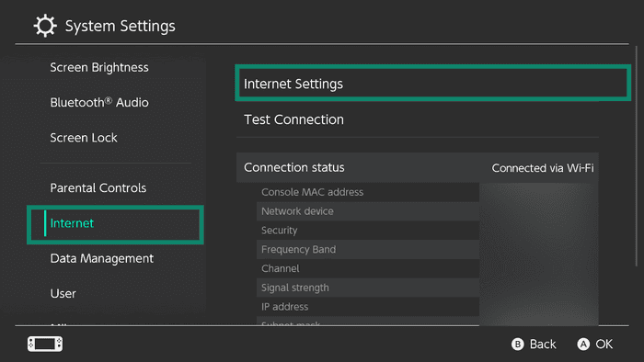Run Test Connection
This screenshot has width=644, height=362.
point(418,119)
